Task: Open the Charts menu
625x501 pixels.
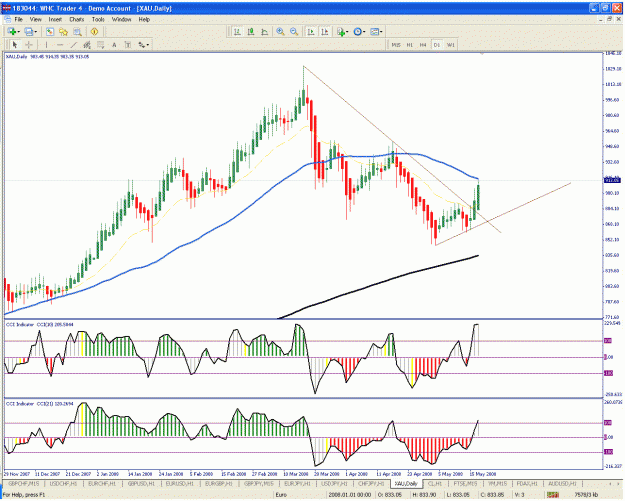Action: (77, 19)
